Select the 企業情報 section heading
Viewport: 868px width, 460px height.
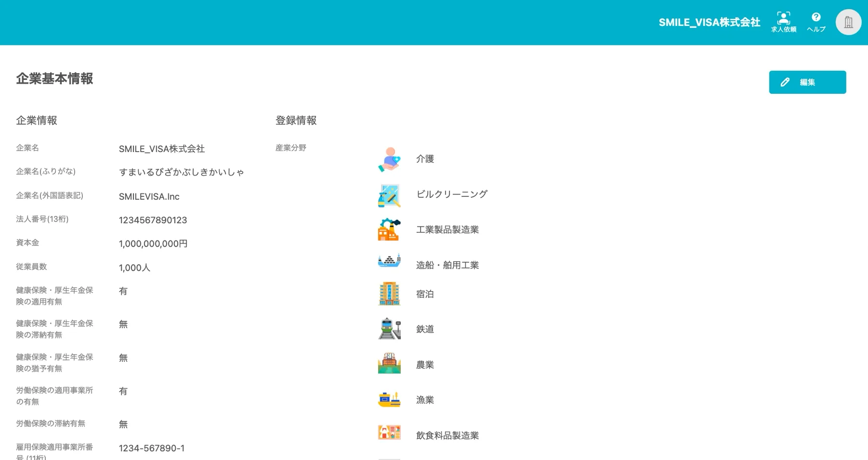point(37,120)
